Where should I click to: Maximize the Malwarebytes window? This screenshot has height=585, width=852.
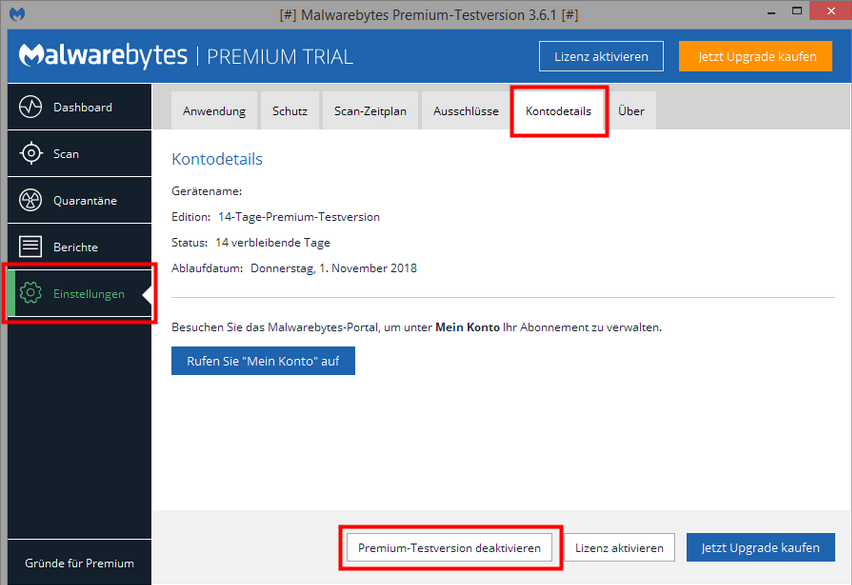point(797,11)
